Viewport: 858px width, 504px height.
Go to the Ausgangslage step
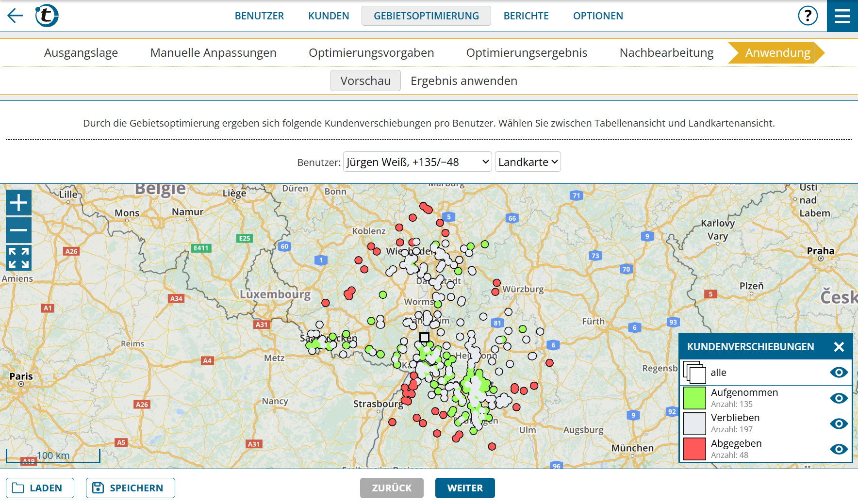coord(81,53)
